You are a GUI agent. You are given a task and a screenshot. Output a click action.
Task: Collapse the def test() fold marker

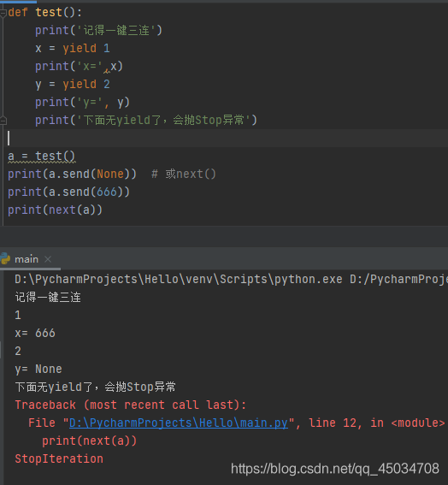(3, 13)
